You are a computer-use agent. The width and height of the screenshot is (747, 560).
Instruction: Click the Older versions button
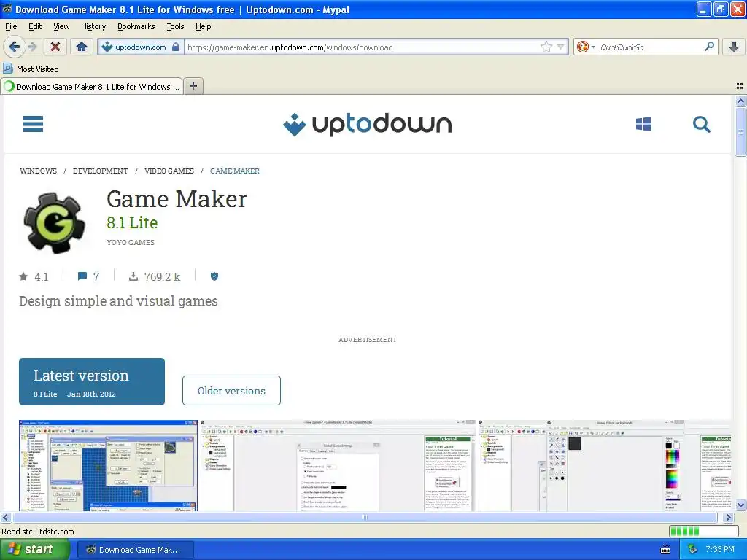coord(231,391)
